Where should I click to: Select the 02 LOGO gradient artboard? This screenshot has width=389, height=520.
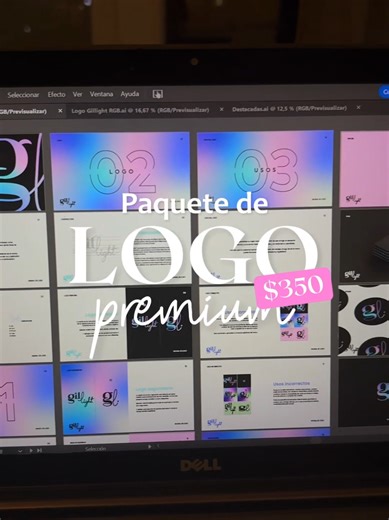[x=120, y=171]
